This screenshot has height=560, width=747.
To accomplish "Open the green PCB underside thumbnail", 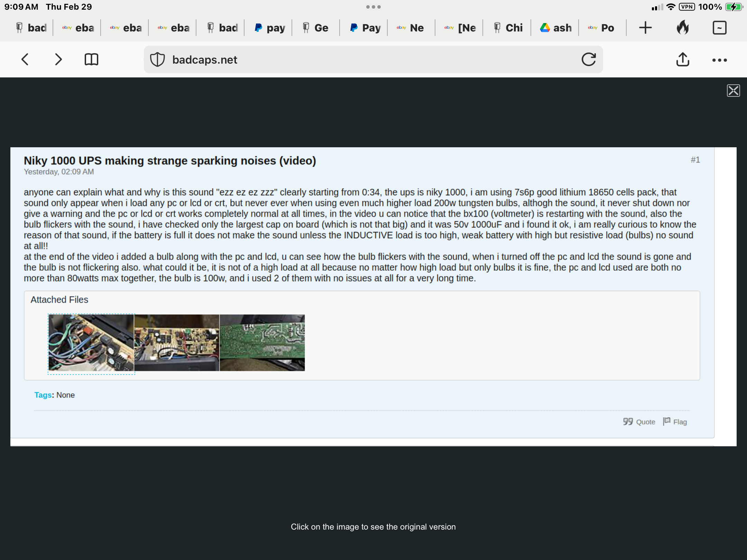I will click(x=262, y=343).
